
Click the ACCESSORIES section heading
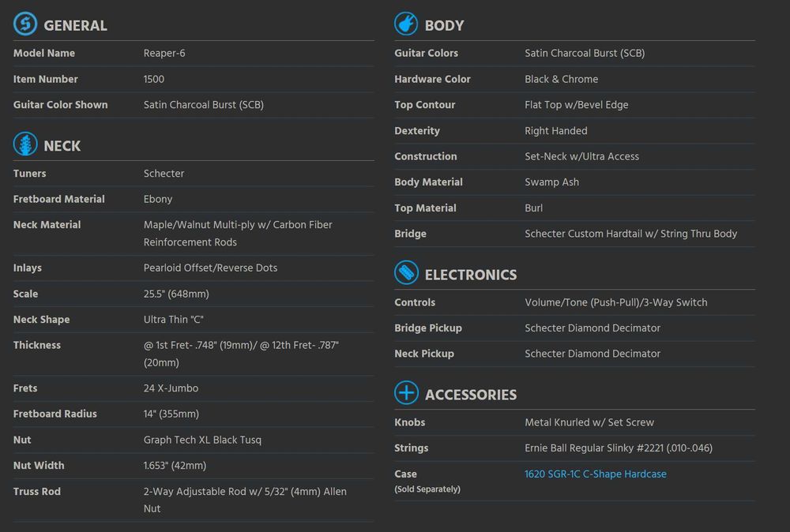pos(471,395)
